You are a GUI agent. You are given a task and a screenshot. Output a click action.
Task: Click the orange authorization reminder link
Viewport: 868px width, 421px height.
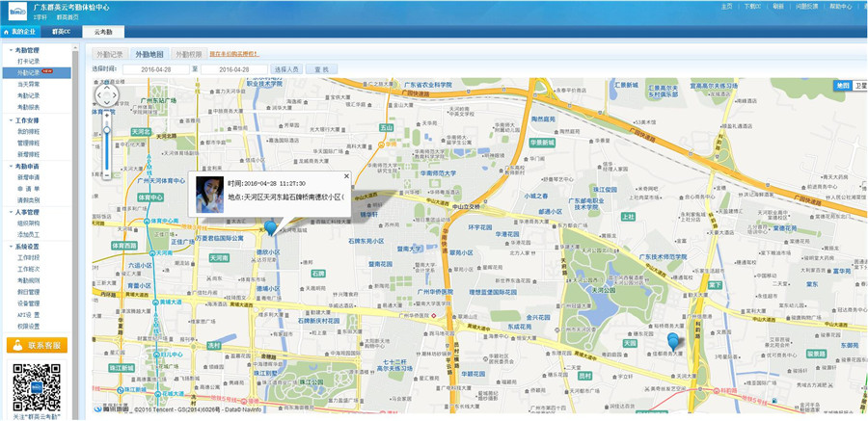tap(233, 54)
